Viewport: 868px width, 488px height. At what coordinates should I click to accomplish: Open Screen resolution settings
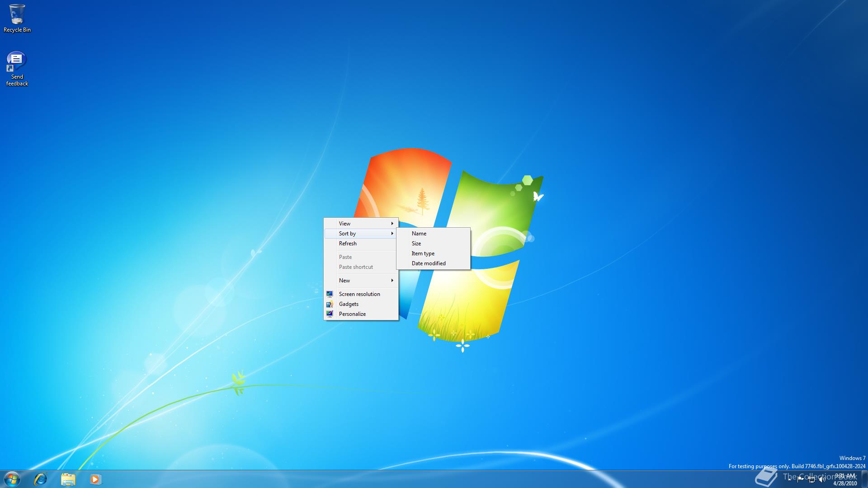click(x=361, y=294)
